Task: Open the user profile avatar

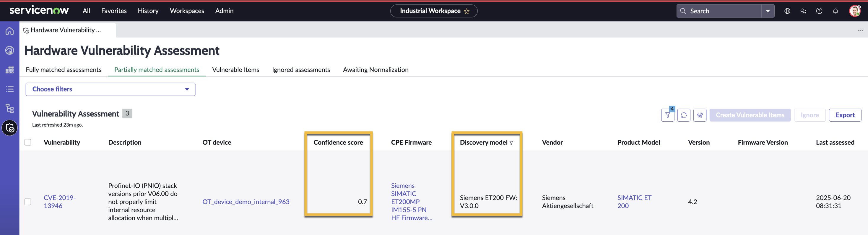Action: coord(855,11)
